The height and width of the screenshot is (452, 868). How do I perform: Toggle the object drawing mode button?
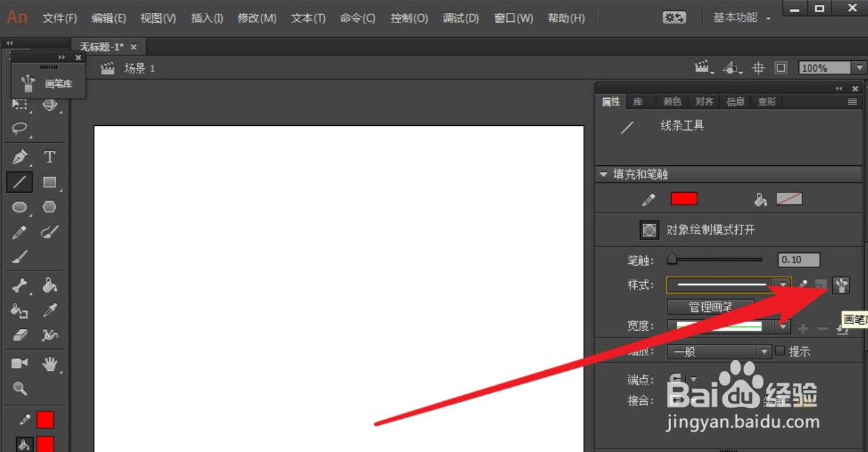coord(649,230)
